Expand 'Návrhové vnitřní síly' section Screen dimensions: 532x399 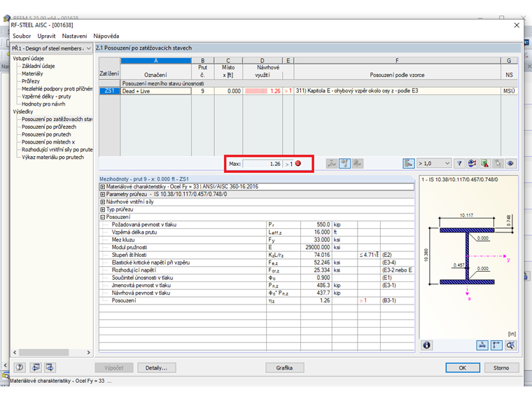pyautogui.click(x=102, y=202)
